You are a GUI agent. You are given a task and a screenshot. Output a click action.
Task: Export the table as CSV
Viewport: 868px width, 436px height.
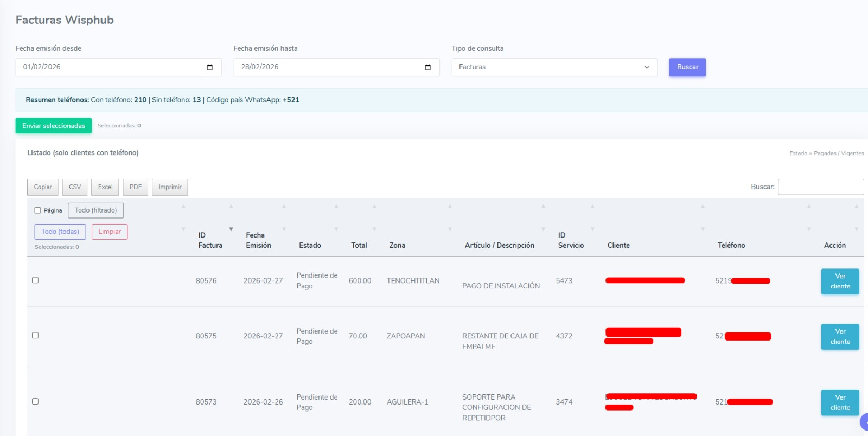tap(75, 187)
